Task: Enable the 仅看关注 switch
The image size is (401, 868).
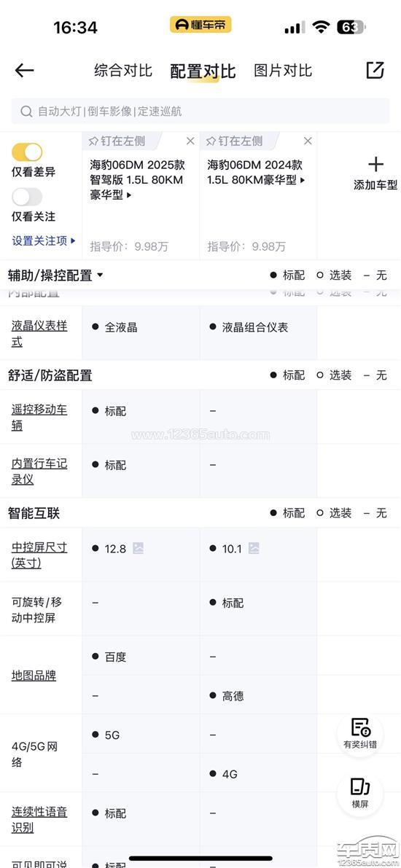Action: click(x=26, y=197)
